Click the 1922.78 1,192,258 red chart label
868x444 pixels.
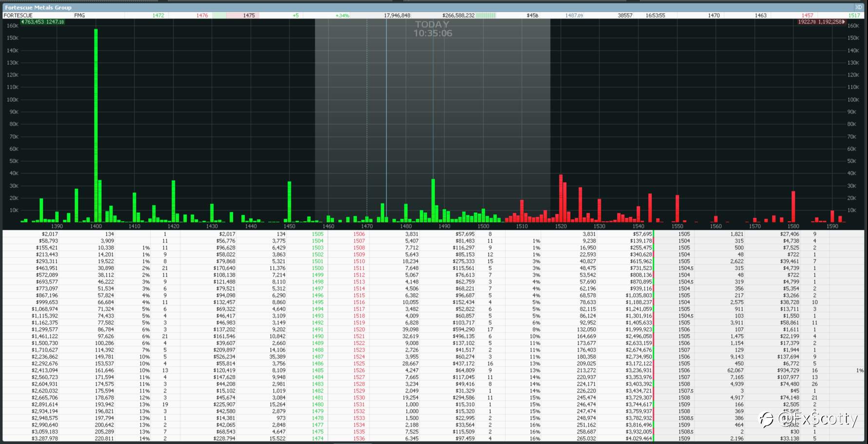tap(821, 22)
